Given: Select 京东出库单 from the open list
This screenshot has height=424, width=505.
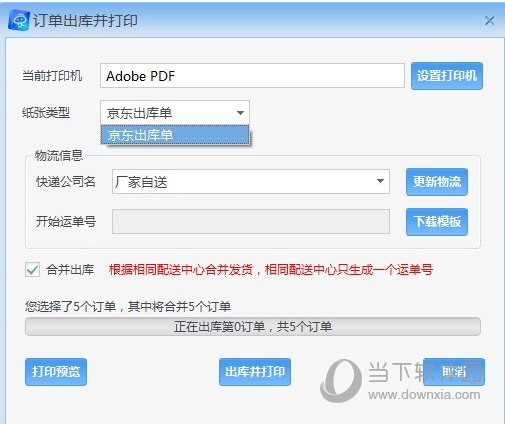Looking at the screenshot, I should pyautogui.click(x=175, y=135).
